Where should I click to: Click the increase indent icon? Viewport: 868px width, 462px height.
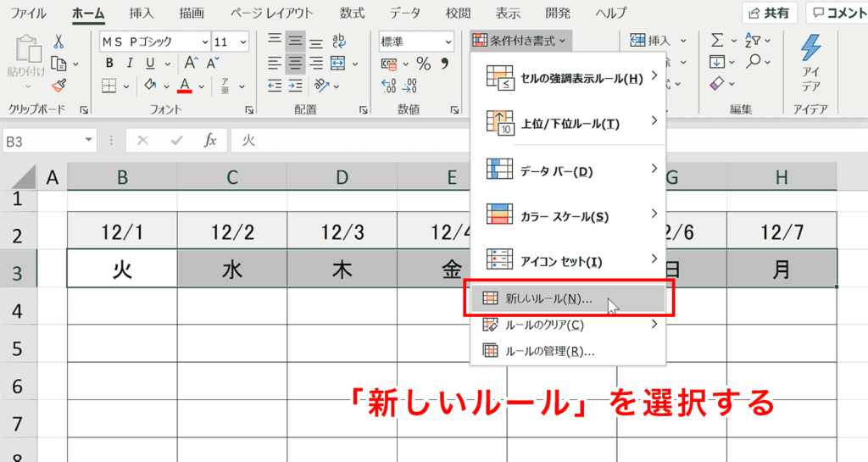[296, 86]
